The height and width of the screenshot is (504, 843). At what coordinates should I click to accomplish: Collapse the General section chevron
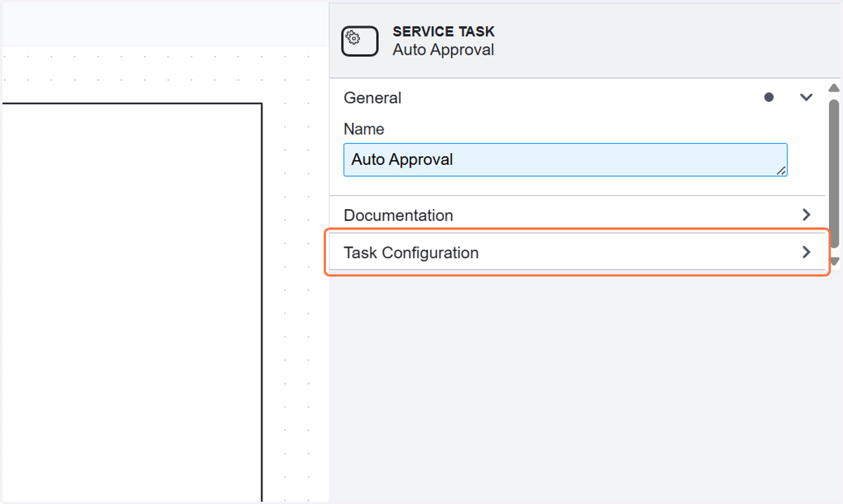pyautogui.click(x=806, y=98)
